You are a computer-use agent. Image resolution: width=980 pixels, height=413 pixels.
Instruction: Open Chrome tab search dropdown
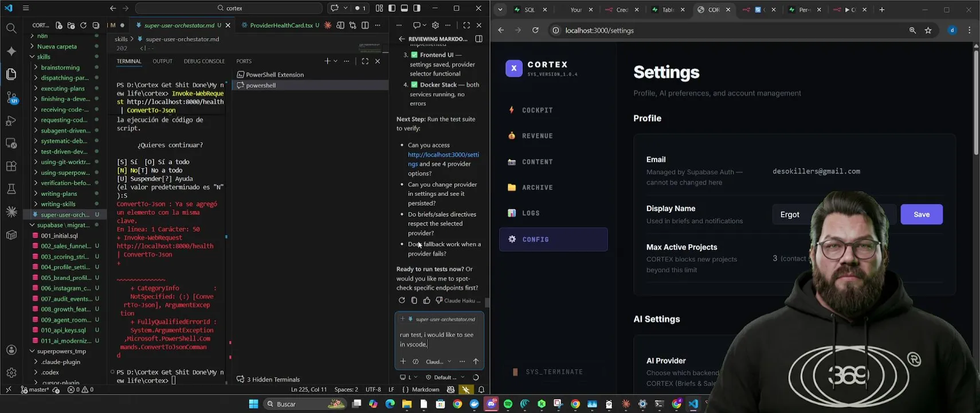coord(500,9)
